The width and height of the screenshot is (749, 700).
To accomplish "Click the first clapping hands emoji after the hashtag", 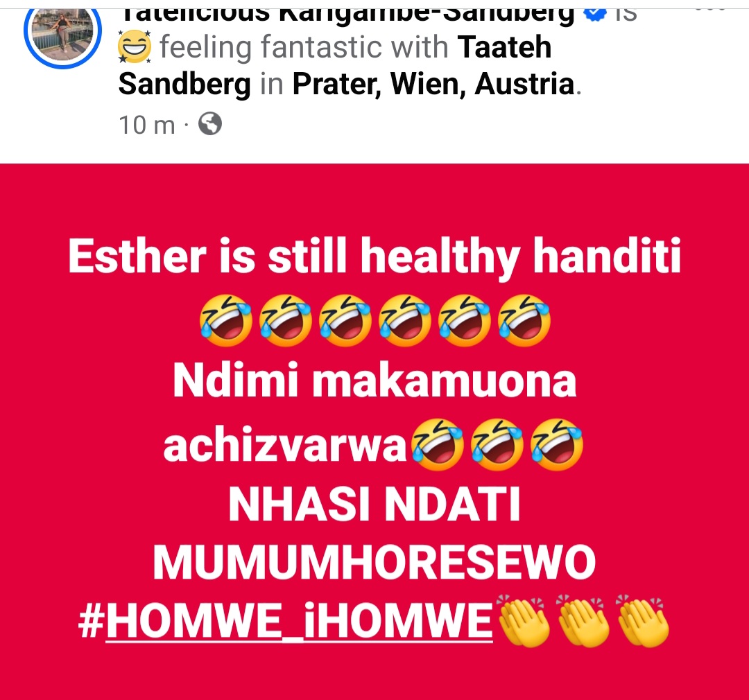I will [524, 621].
